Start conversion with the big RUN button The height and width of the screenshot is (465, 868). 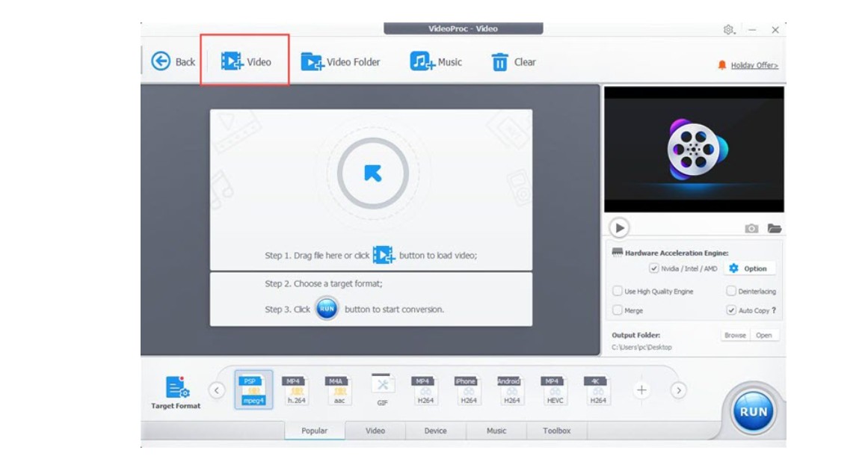point(753,411)
